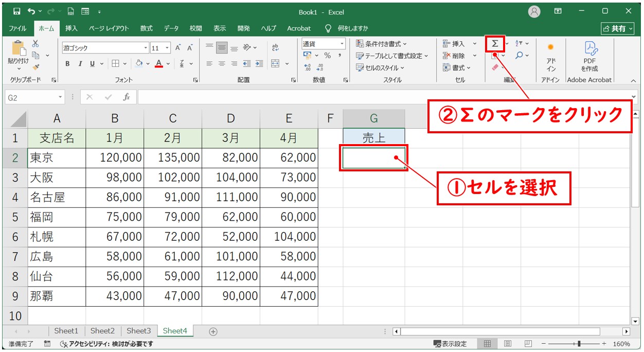Click the AutoSum Σ icon
Viewport: 644px width, 352px height.
coord(495,44)
